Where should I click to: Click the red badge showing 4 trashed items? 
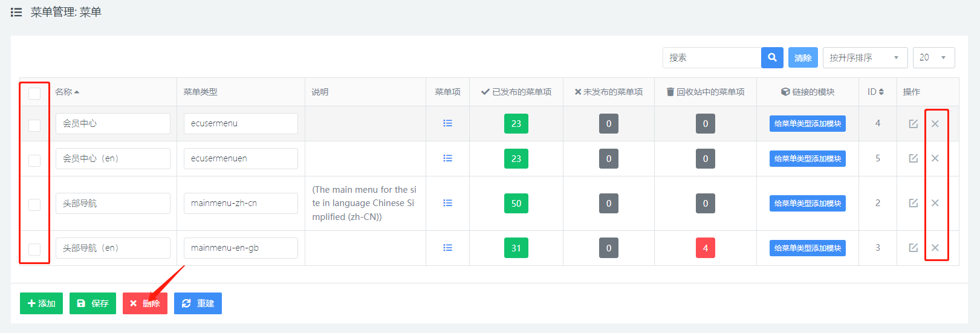[x=705, y=248]
